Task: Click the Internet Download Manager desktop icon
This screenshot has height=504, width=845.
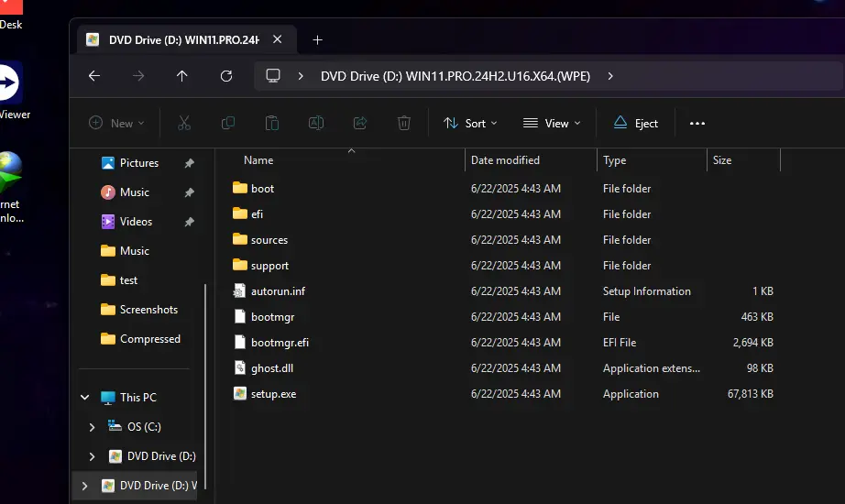Action: pos(10,171)
